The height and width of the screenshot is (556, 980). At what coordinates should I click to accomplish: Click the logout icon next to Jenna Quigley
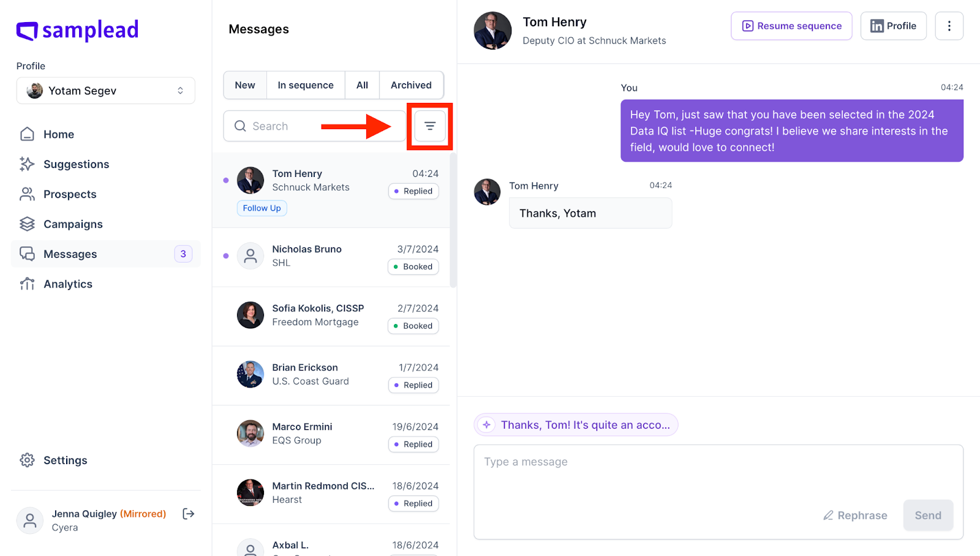coord(189,514)
